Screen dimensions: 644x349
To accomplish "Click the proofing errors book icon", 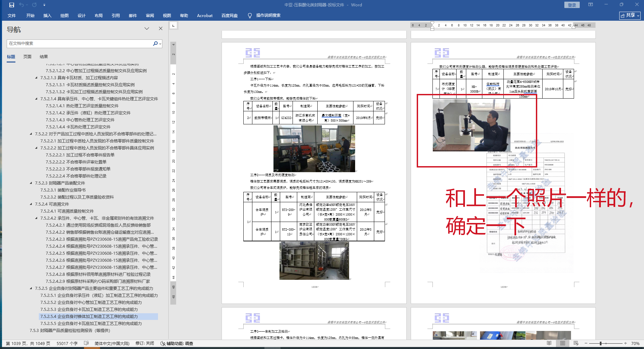I will click(86, 343).
